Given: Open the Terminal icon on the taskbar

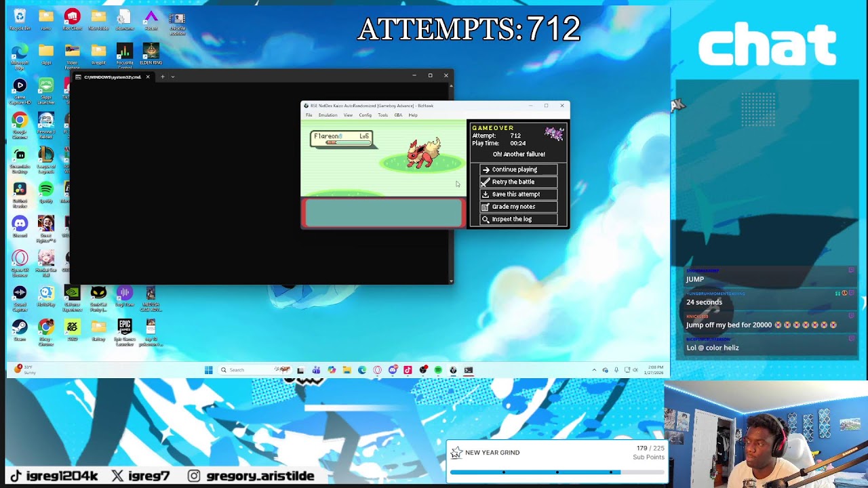Looking at the screenshot, I should pos(469,370).
